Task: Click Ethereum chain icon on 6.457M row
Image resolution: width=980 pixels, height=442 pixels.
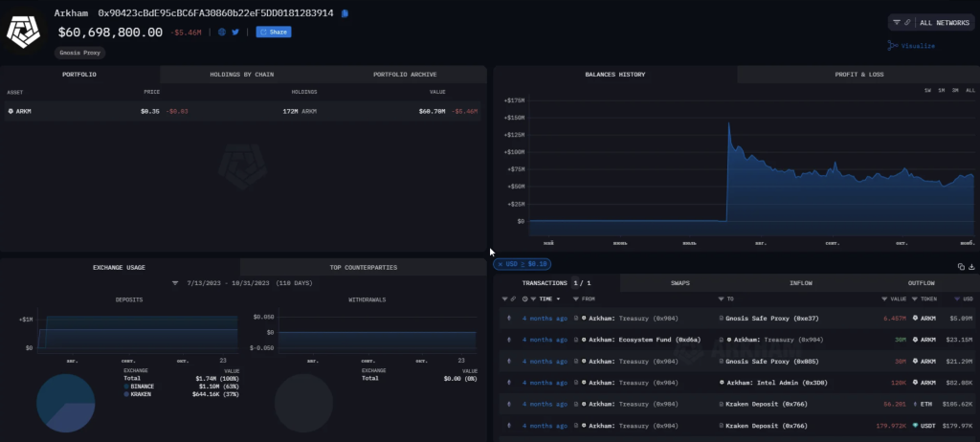Action: click(x=509, y=319)
